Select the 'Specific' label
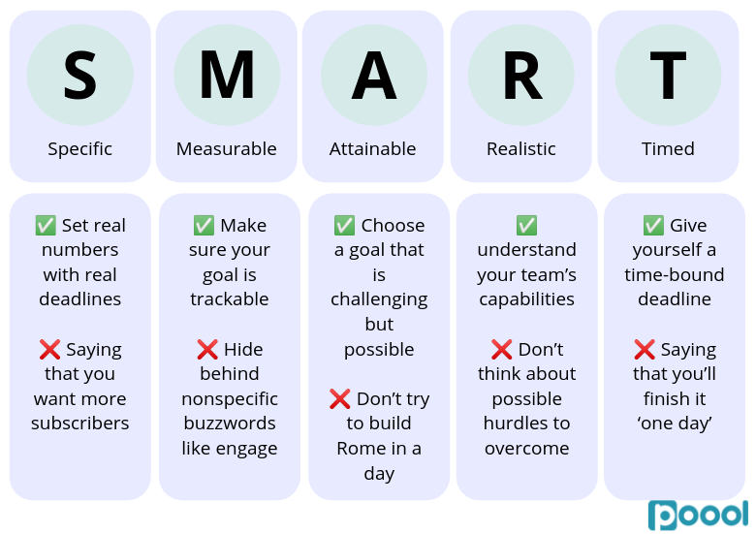The image size is (756, 534). (80, 149)
